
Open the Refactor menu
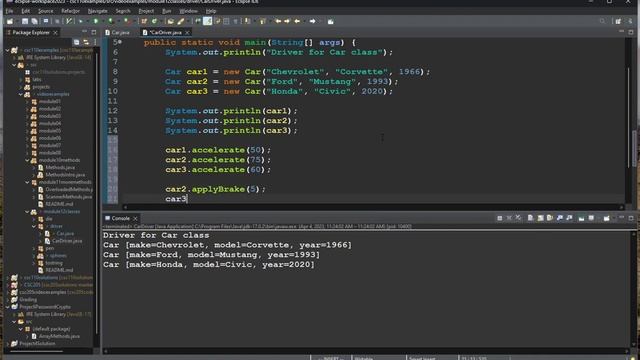coord(70,11)
